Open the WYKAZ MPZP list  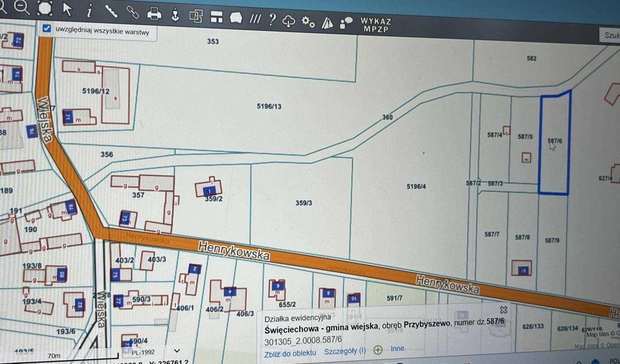[375, 25]
